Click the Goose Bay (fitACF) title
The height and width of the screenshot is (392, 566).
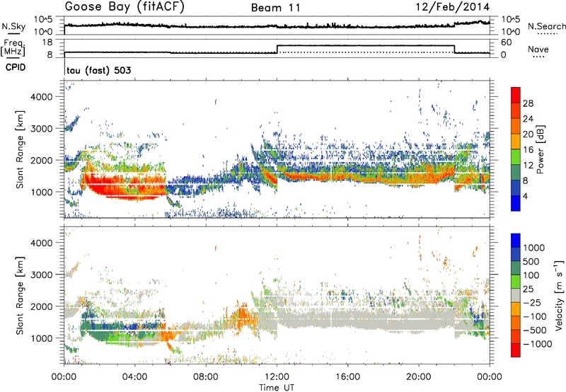click(x=125, y=7)
